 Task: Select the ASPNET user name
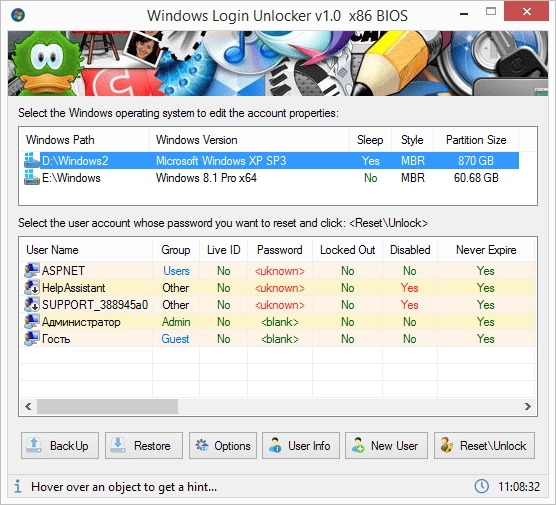coord(63,271)
